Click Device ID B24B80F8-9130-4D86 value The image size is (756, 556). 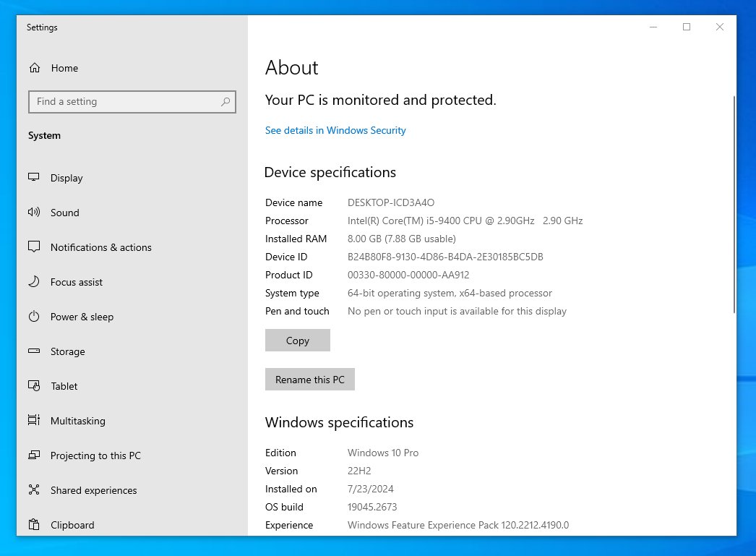(445, 257)
